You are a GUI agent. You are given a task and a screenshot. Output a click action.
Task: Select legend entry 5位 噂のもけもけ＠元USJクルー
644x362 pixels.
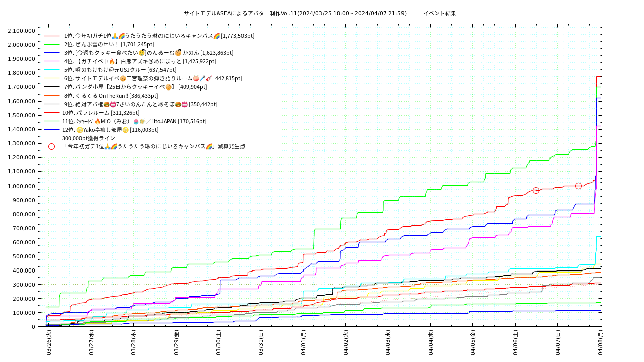(x=120, y=70)
